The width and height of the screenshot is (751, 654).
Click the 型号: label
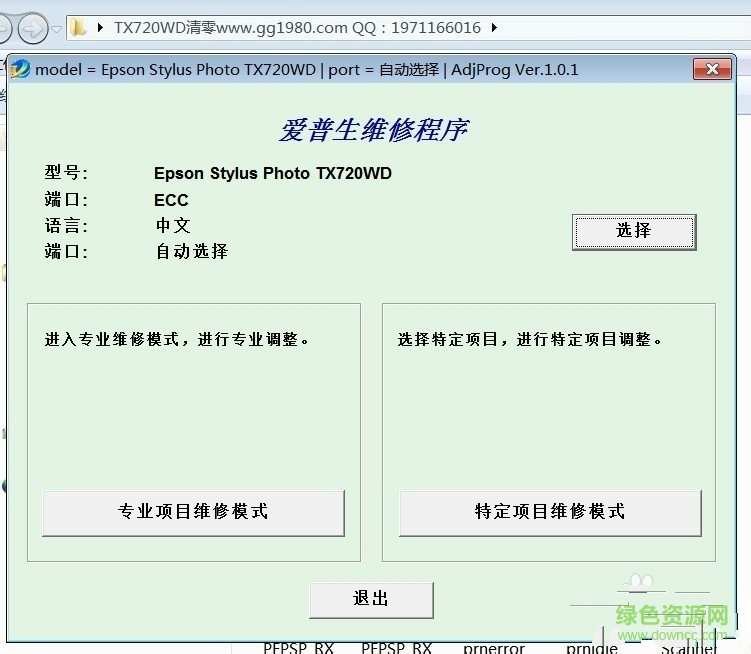[66, 172]
